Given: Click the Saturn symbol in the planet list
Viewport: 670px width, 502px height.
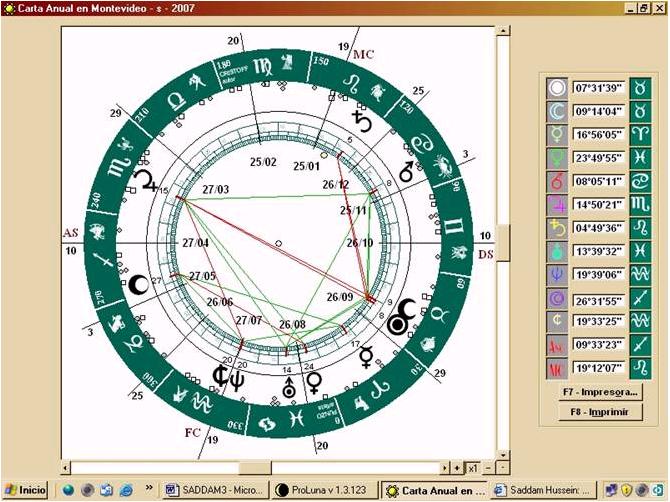Looking at the screenshot, I should pyautogui.click(x=556, y=227).
